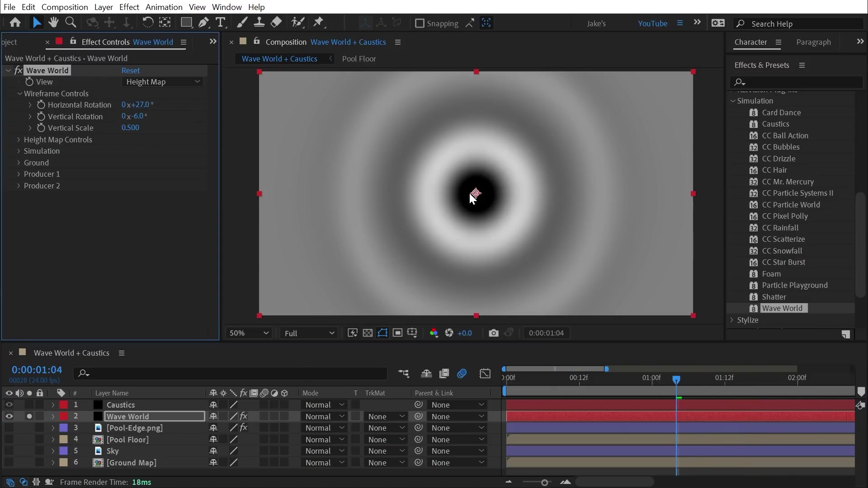Hide the Caustics layer
Screen dimensions: 868x488
(x=9, y=405)
